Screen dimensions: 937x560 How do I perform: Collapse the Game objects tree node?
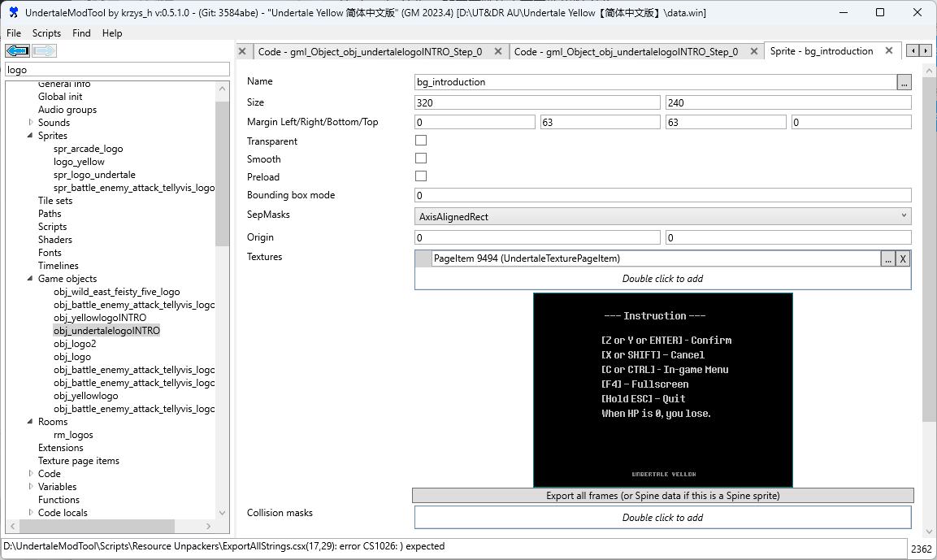(x=31, y=279)
